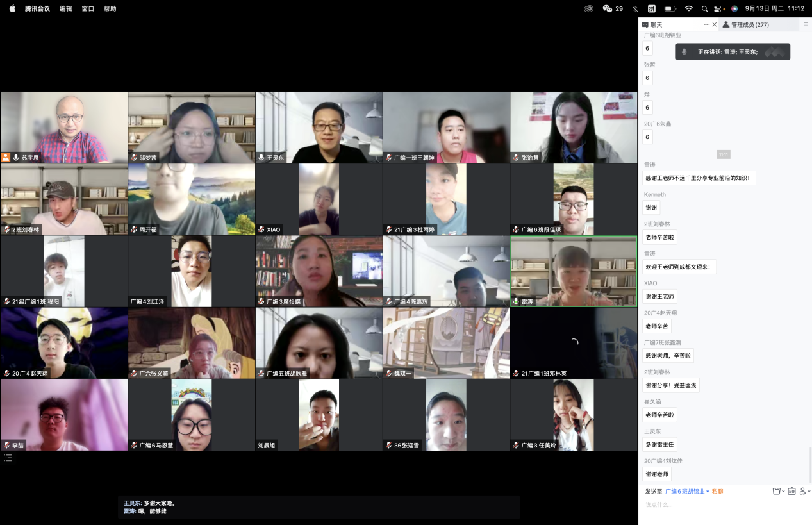Click the green mic icon on 雷涛's tile
This screenshot has width=812, height=525.
point(516,301)
